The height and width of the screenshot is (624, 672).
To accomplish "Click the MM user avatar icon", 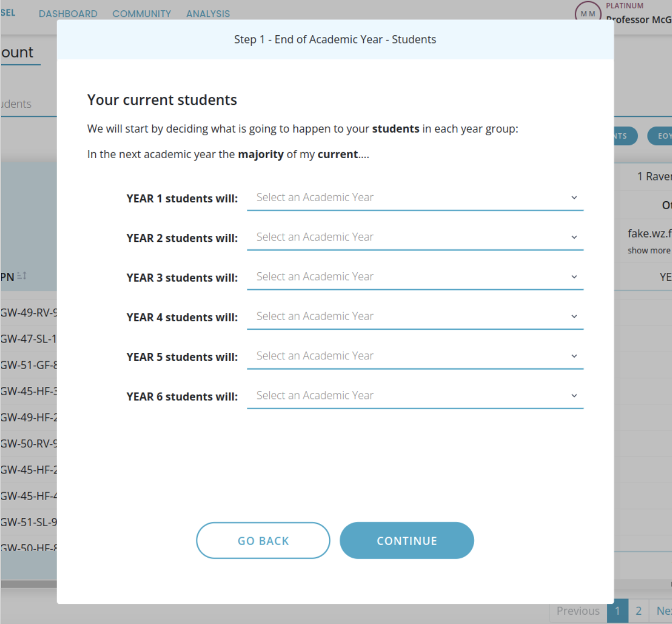I will pos(588,14).
